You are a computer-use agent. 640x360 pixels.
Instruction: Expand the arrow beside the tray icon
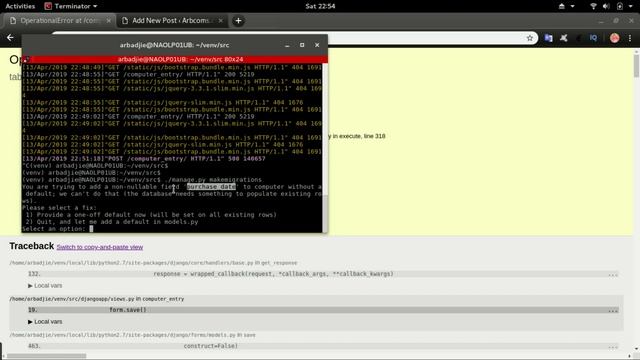click(x=572, y=6)
